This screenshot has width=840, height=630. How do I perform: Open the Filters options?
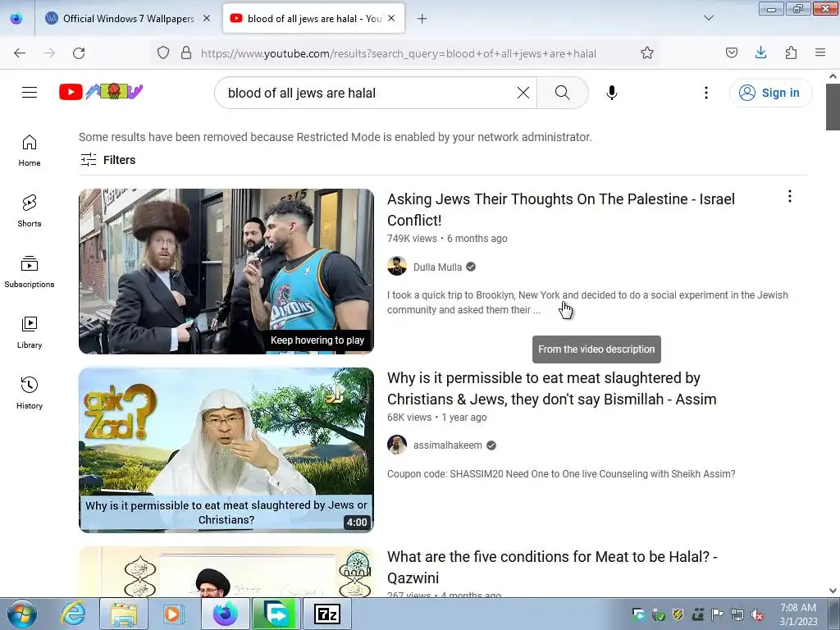pyautogui.click(x=107, y=160)
